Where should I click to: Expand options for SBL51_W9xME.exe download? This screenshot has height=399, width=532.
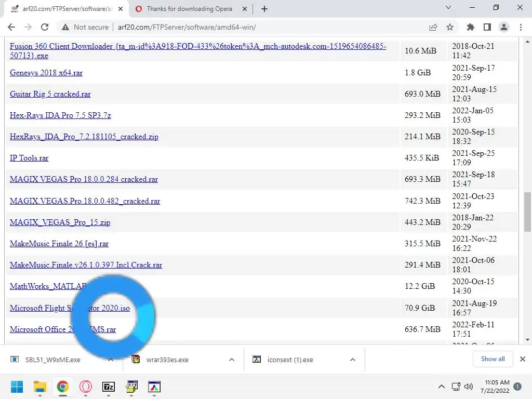tap(111, 360)
